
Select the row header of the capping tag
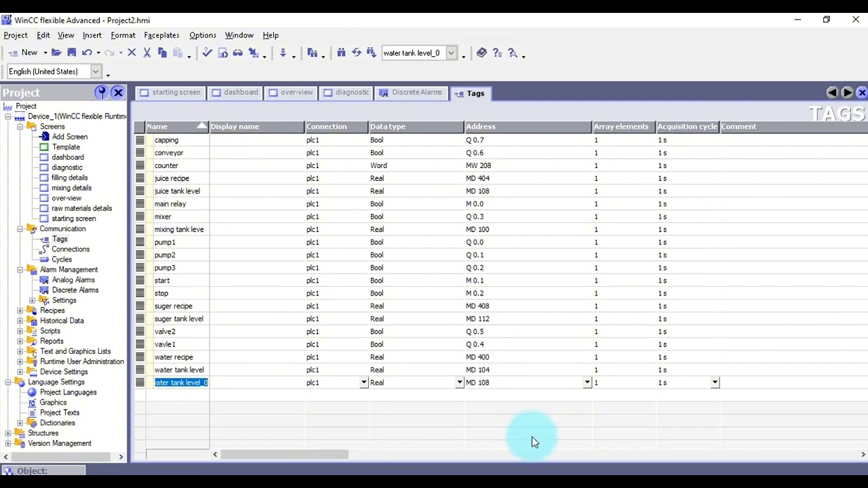[x=140, y=140]
